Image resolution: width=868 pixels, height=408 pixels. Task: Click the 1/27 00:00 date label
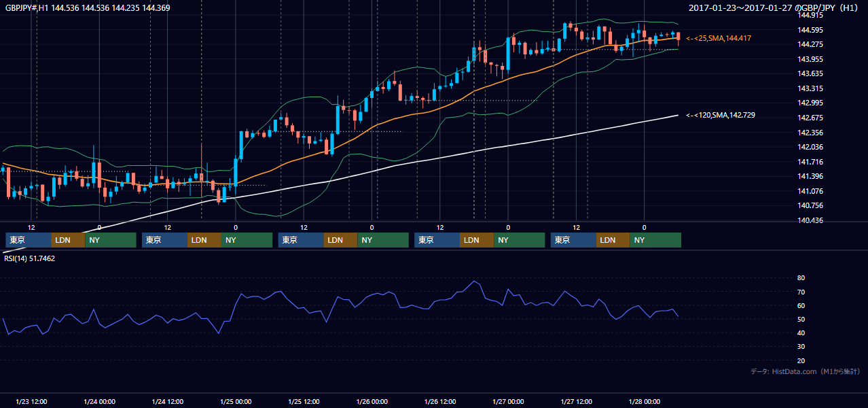pos(508,402)
